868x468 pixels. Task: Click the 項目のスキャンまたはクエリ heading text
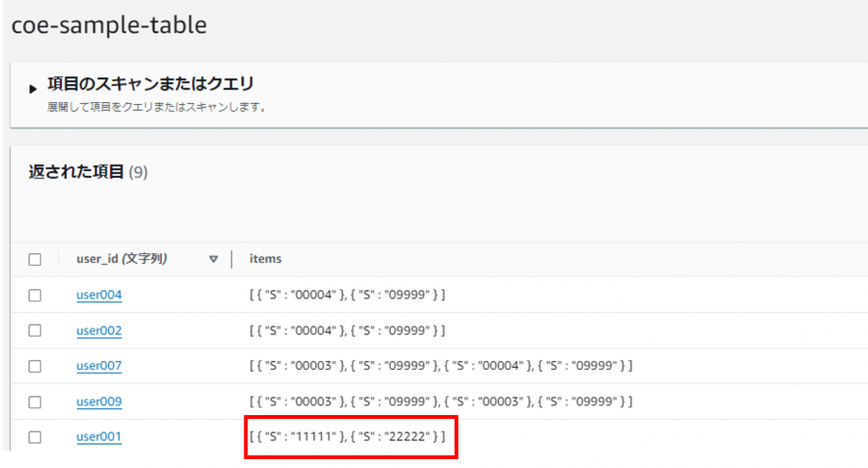(150, 84)
